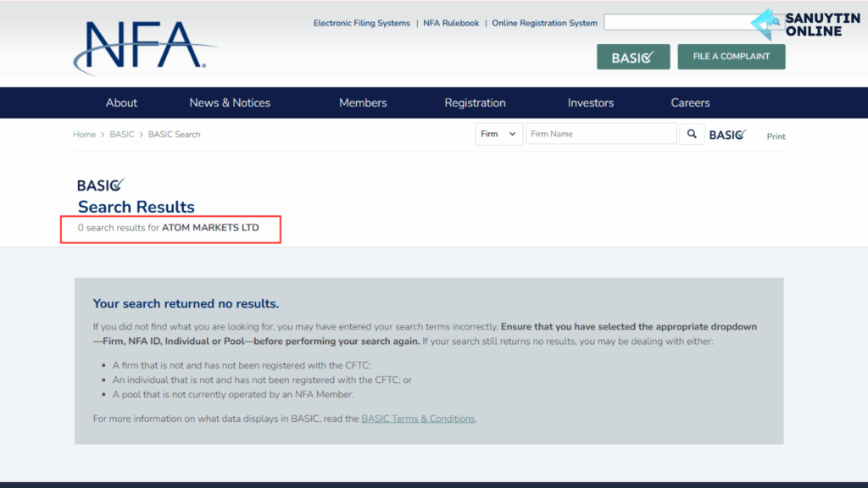
Task: Click 'A firm that is not' bullet text
Action: 242,365
